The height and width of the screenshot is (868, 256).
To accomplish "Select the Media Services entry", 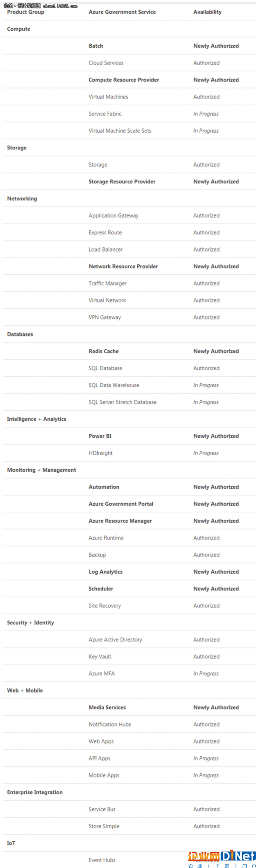I will (107, 708).
